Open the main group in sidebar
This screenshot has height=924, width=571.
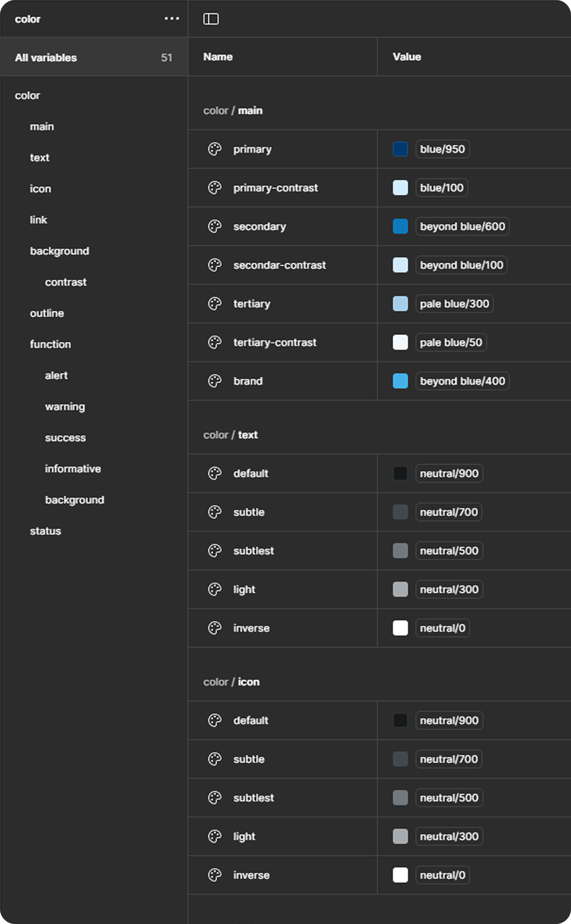coord(42,126)
